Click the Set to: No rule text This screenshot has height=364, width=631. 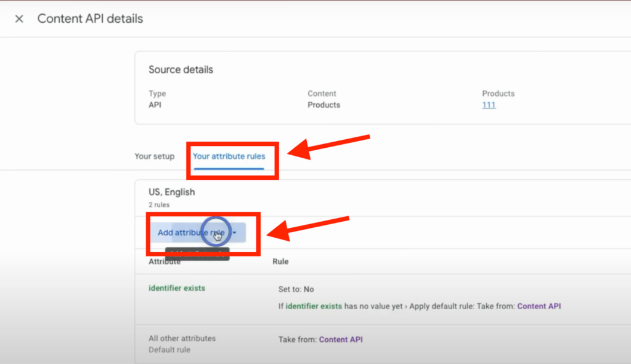point(296,289)
